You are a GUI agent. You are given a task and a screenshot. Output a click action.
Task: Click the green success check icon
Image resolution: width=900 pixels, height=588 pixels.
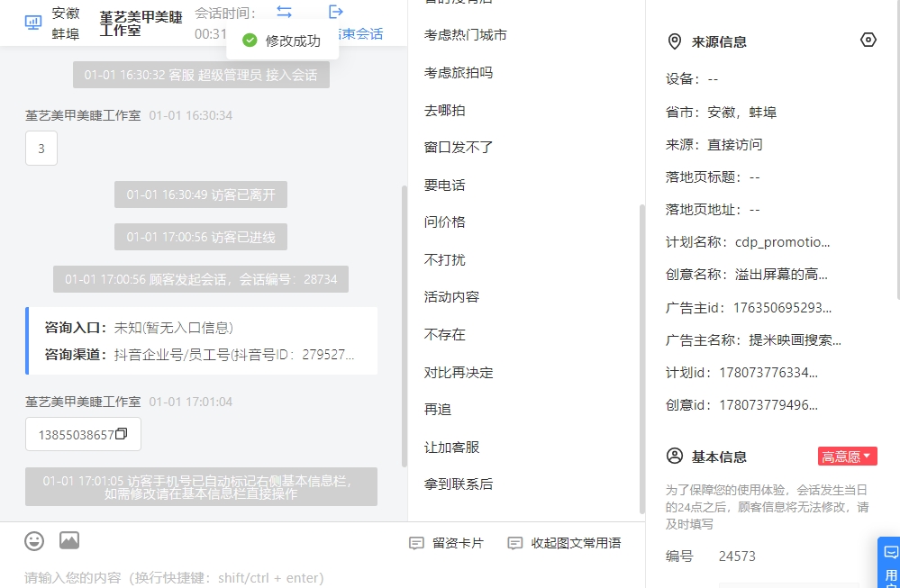[250, 41]
